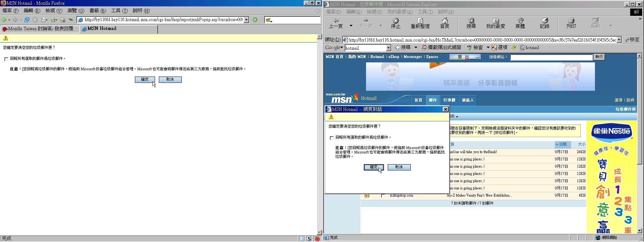Click the 首頁 home button in IE toolbar

pos(445,24)
